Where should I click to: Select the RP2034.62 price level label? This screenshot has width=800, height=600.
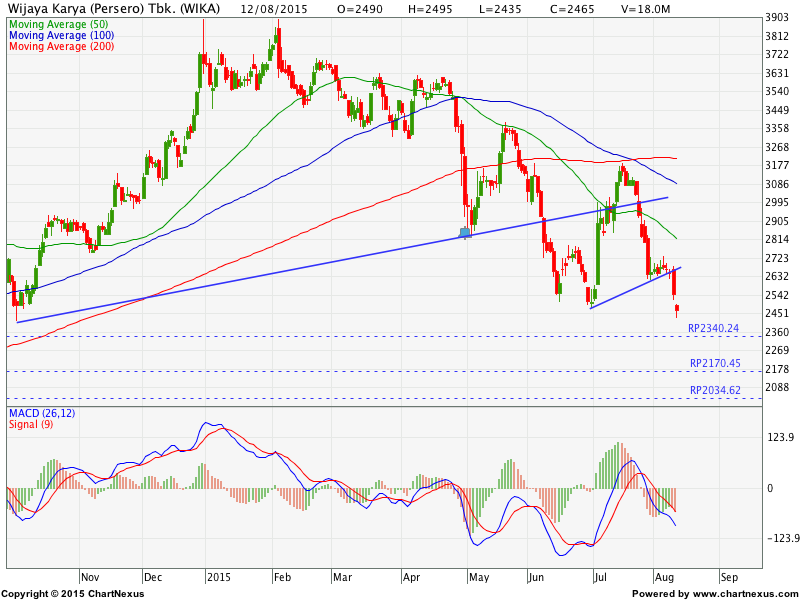pos(714,390)
